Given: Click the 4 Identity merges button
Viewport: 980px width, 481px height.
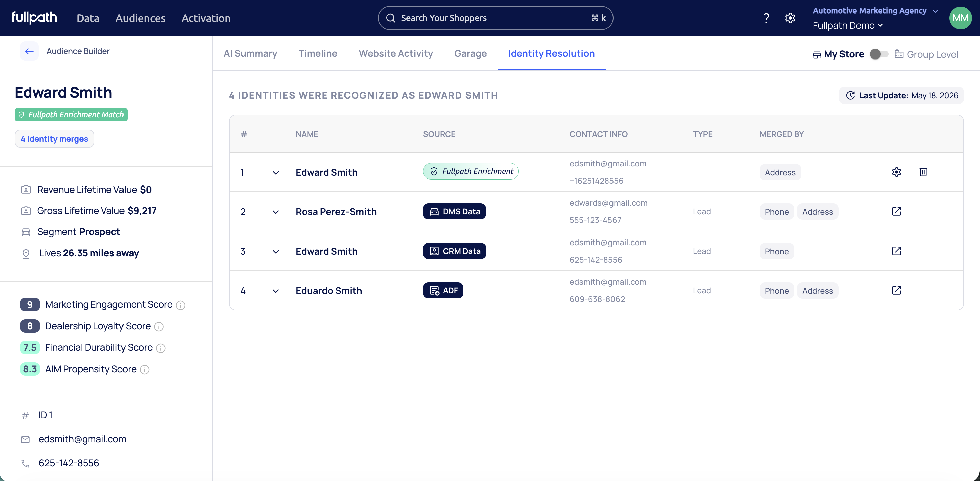Looking at the screenshot, I should [x=54, y=139].
